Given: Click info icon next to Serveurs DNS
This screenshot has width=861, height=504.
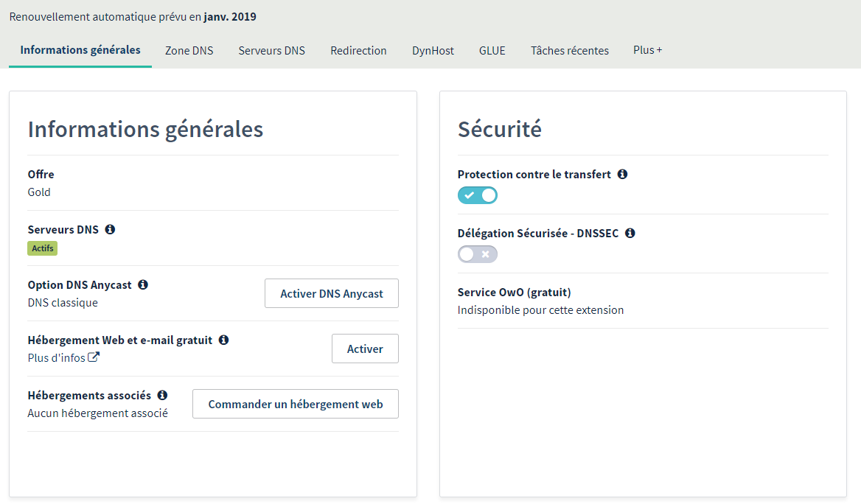Looking at the screenshot, I should click(x=110, y=229).
